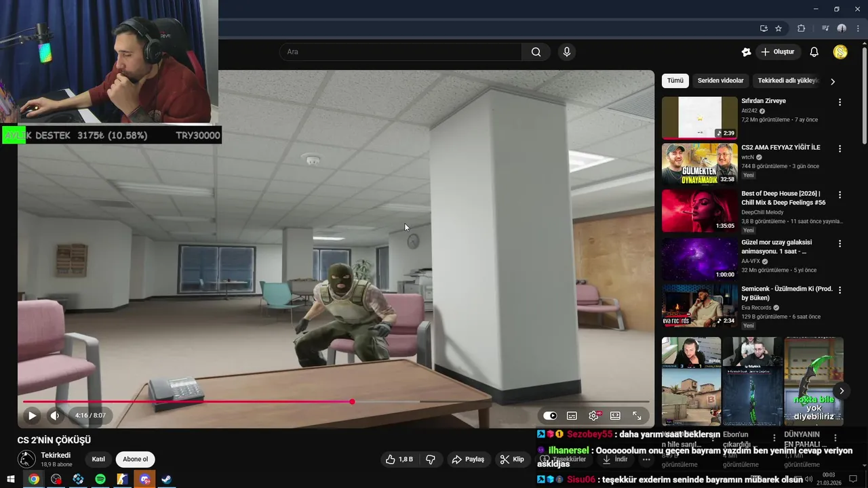Viewport: 868px width, 488px height.
Task: Open options for 'Güzel mor uzay galaksisi'
Action: [x=840, y=243]
